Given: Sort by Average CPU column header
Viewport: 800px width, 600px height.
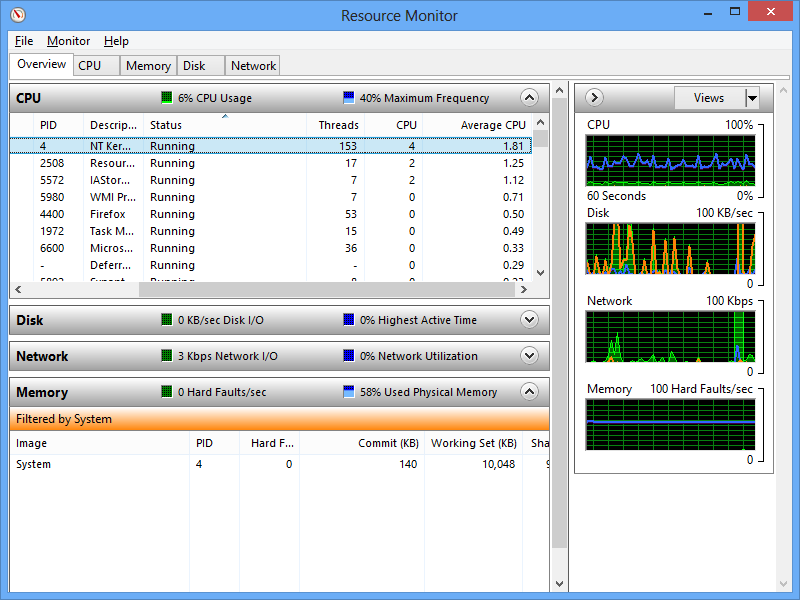Looking at the screenshot, I should coord(478,125).
